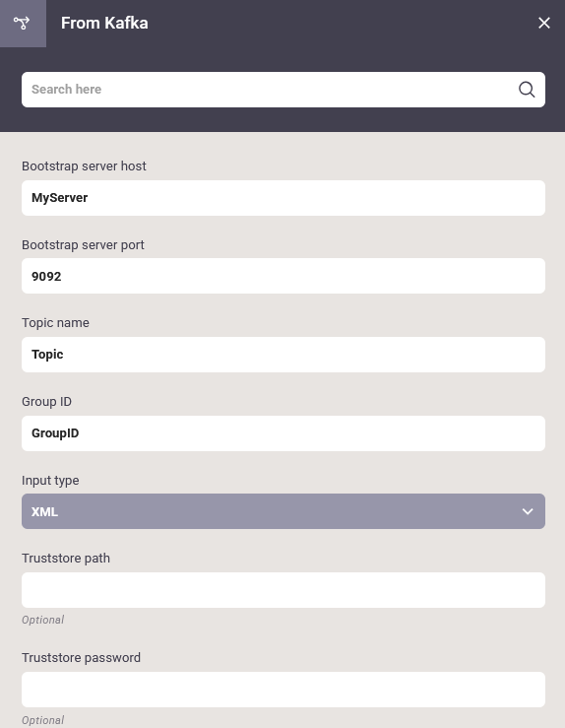Click the Input type label
The width and height of the screenshot is (565, 728).
click(50, 480)
